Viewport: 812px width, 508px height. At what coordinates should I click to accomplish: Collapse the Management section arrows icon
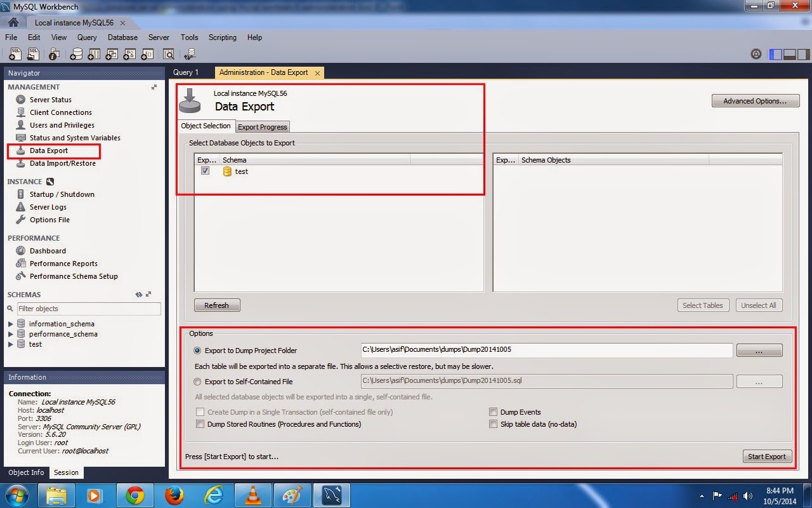[x=154, y=87]
